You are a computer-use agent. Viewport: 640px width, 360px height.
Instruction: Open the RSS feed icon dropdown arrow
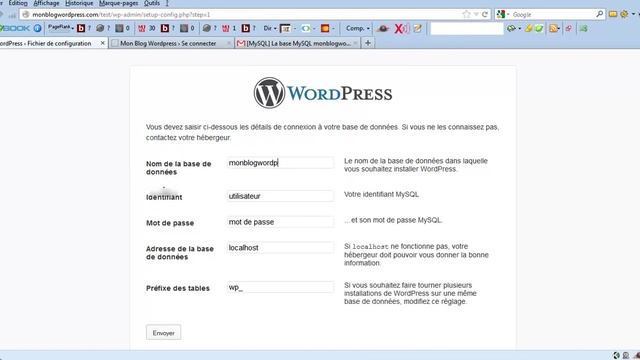[x=560, y=29]
